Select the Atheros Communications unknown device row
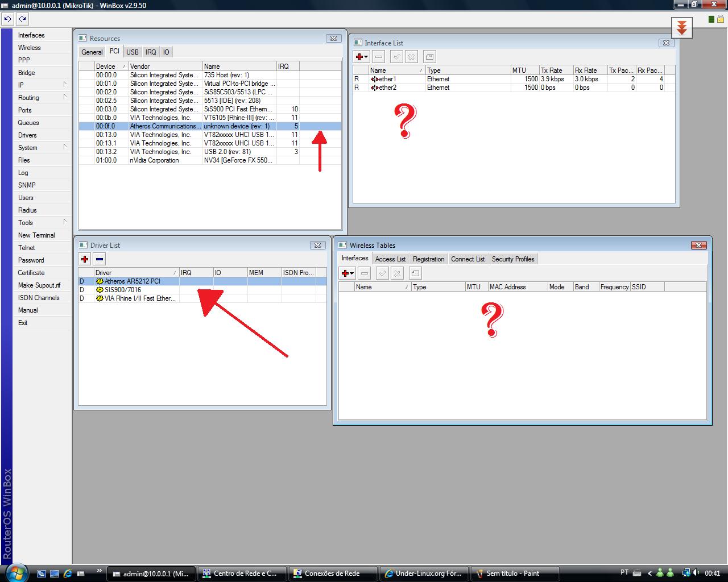This screenshot has width=728, height=582. [x=210, y=126]
